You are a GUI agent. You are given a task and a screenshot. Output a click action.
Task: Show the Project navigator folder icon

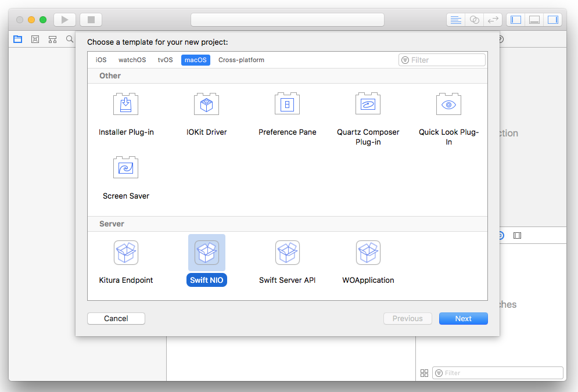pyautogui.click(x=17, y=39)
